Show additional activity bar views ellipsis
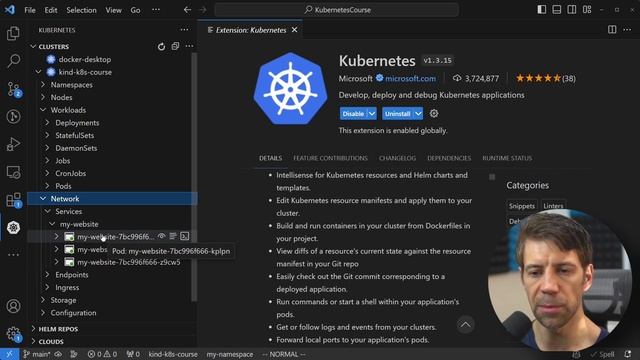Image resolution: width=640 pixels, height=360 pixels. pyautogui.click(x=13, y=255)
